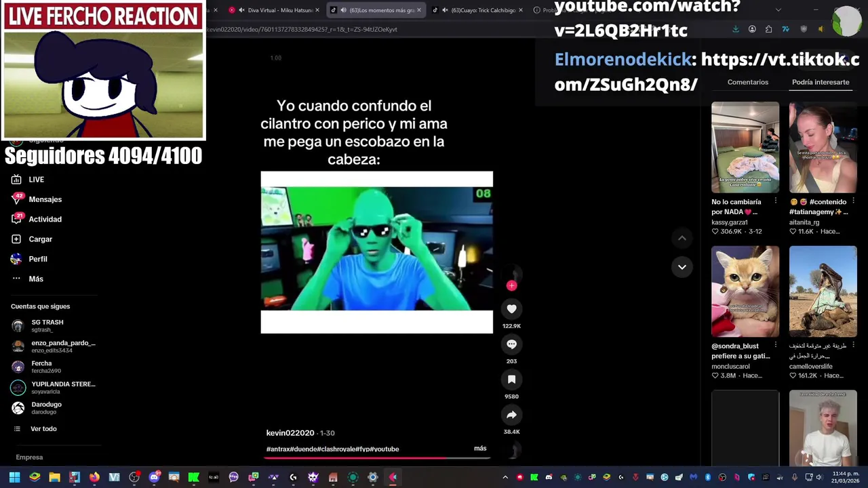Viewport: 868px width, 488px height.
Task: Open OBS Studio taskbar icon
Action: 134,477
